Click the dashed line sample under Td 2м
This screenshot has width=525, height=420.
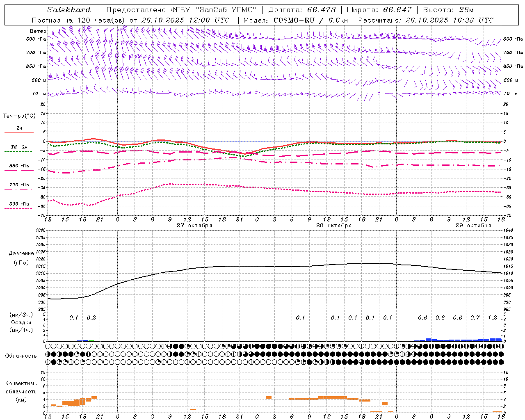click(x=18, y=151)
